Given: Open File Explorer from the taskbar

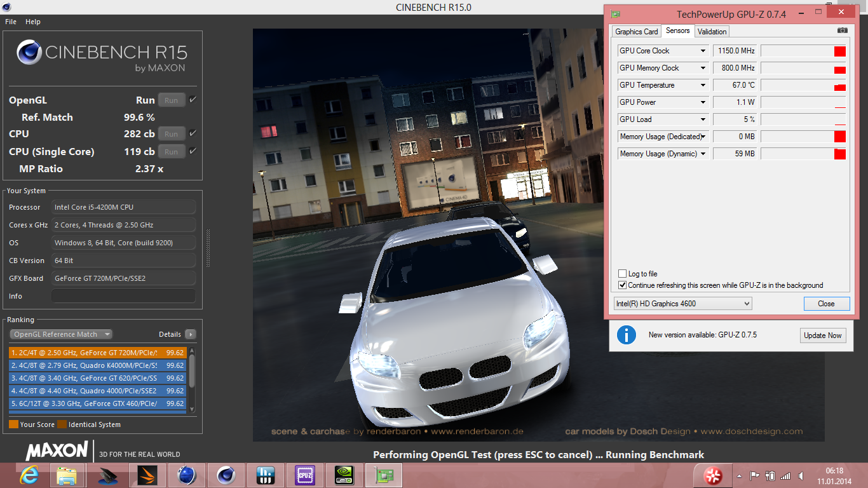Looking at the screenshot, I should tap(67, 475).
